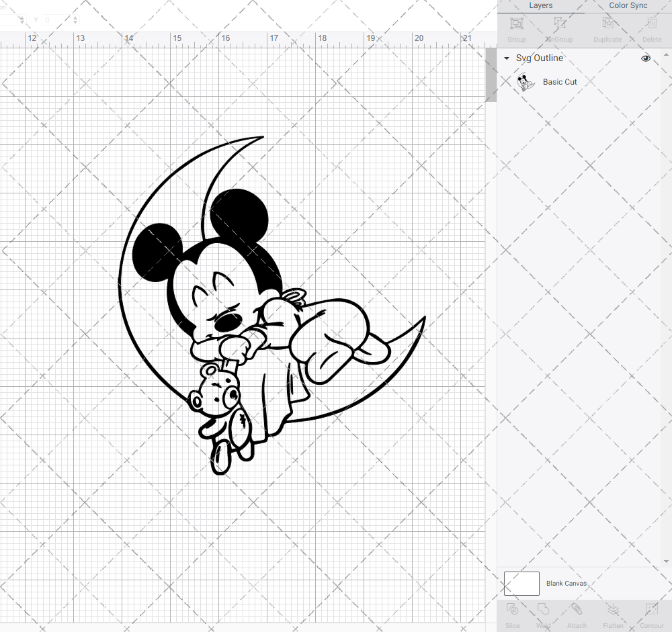
Task: Select the Basic Cut layer
Action: [560, 81]
